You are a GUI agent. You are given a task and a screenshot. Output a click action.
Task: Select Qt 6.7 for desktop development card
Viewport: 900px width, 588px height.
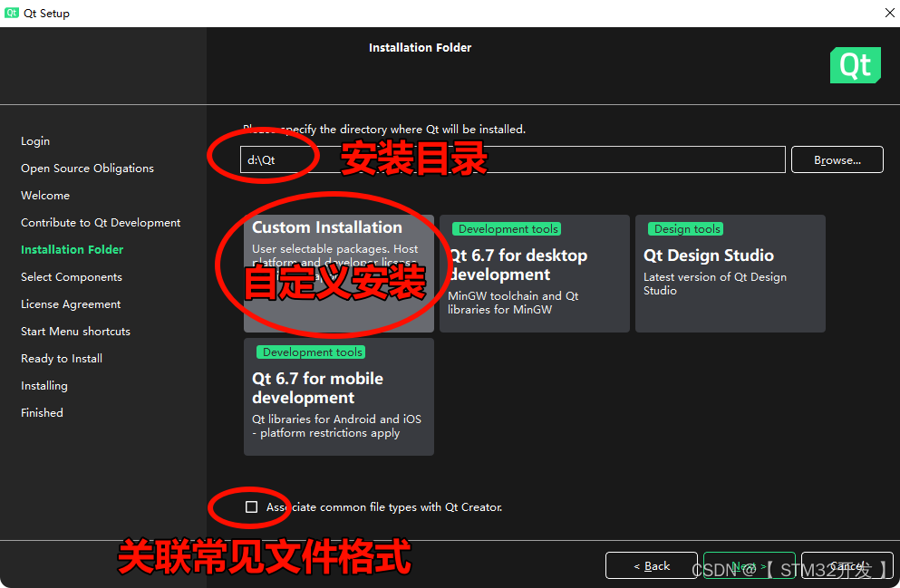(x=535, y=274)
